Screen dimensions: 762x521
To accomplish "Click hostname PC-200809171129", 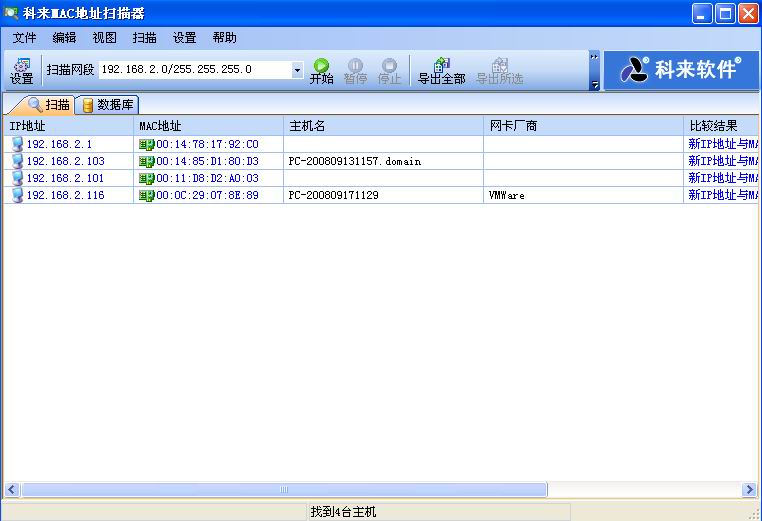I will tap(333, 195).
